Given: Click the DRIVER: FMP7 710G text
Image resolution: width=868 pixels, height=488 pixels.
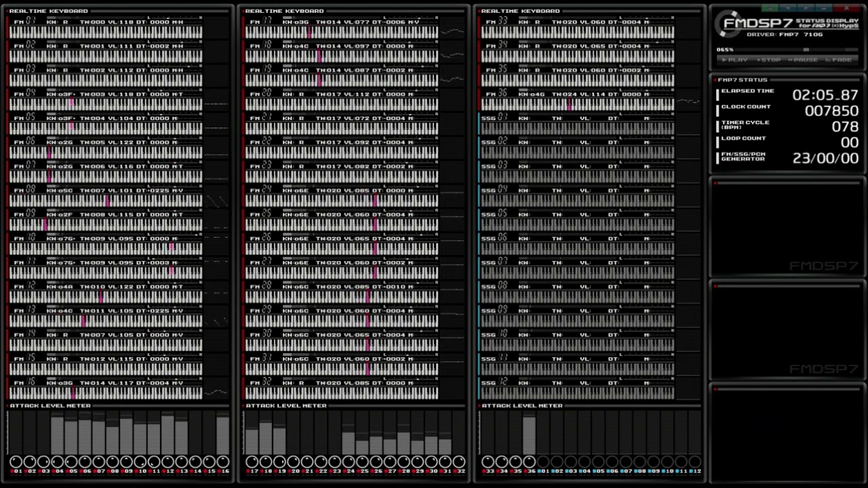Looking at the screenshot, I should (784, 34).
